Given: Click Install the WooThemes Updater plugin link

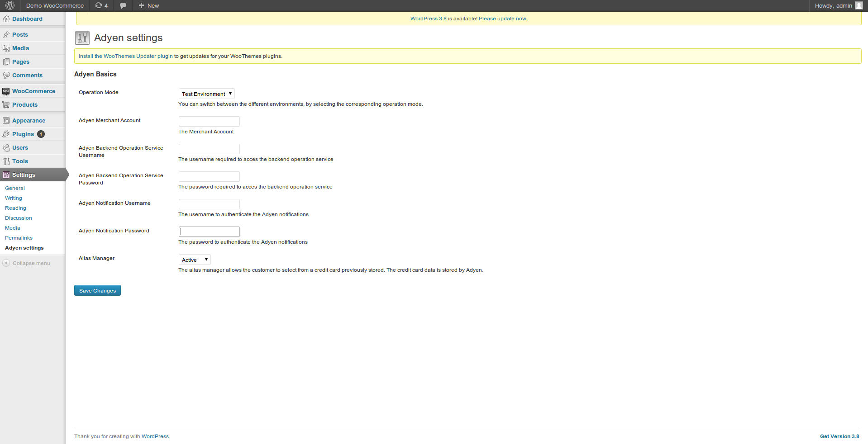Looking at the screenshot, I should pos(126,56).
